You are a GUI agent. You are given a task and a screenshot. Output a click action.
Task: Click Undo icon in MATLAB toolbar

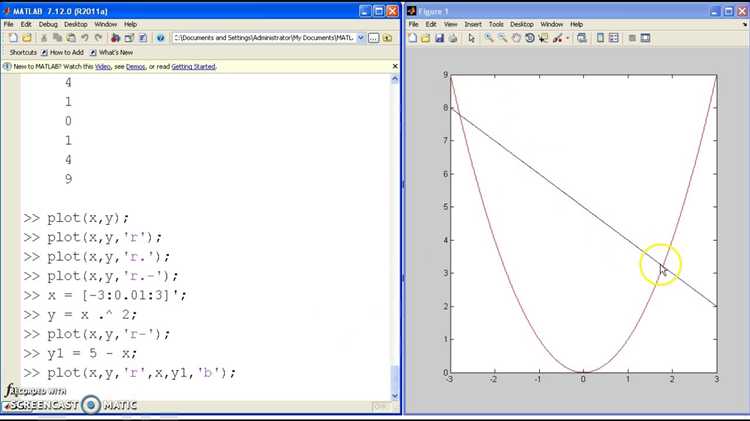pyautogui.click(x=85, y=38)
